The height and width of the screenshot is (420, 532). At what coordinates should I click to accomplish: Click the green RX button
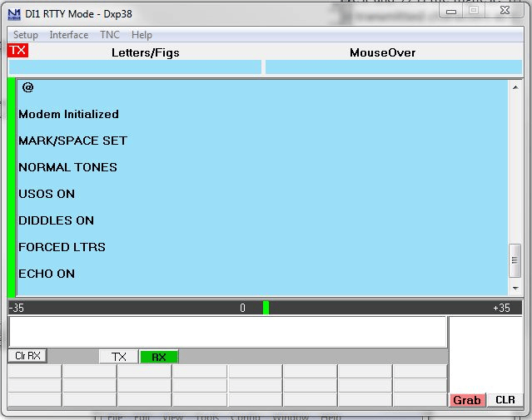point(159,357)
